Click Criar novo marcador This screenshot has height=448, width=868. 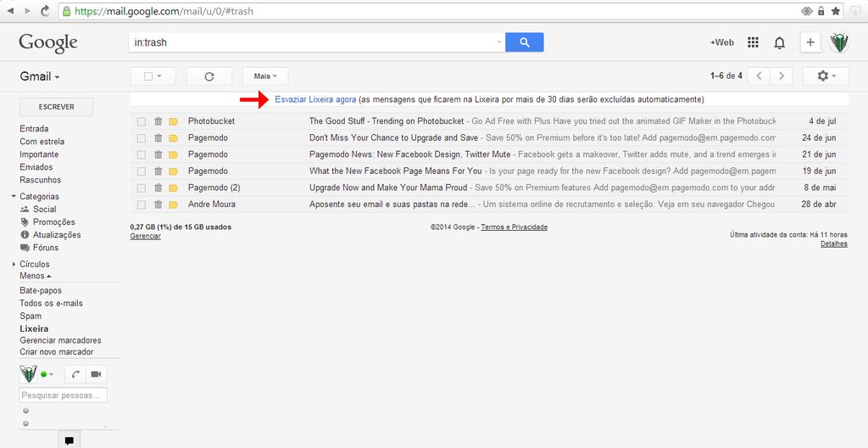[x=57, y=352]
